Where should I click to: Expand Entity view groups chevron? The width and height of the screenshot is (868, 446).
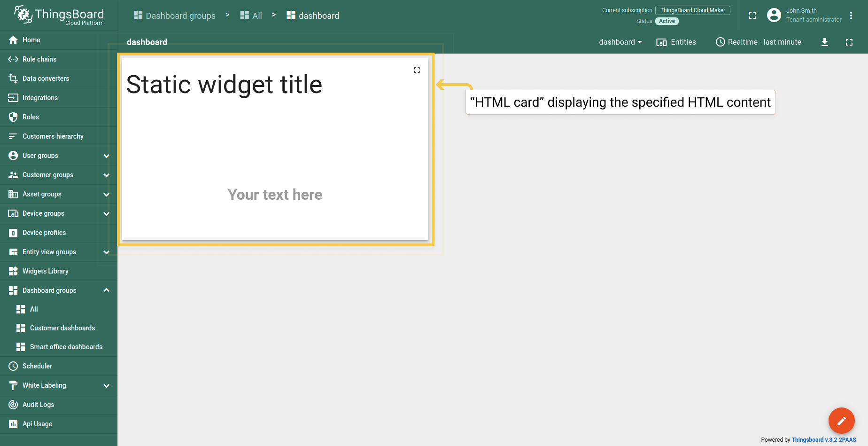(107, 252)
